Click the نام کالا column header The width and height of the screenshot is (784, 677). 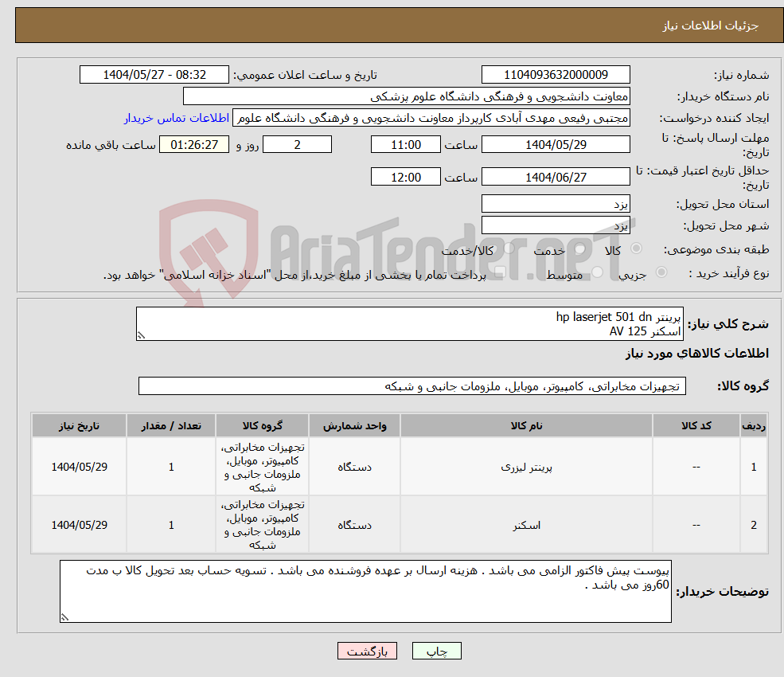point(526,426)
